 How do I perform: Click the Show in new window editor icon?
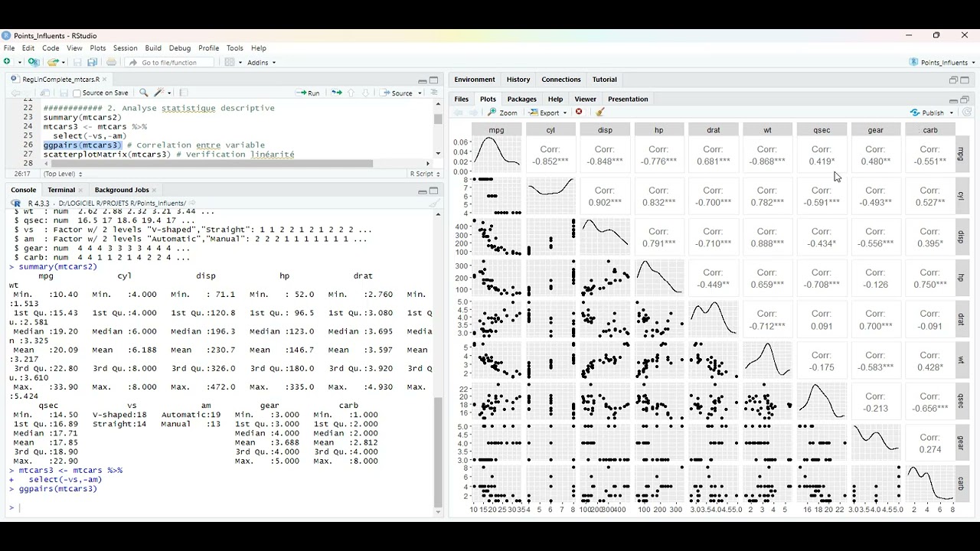click(x=45, y=93)
